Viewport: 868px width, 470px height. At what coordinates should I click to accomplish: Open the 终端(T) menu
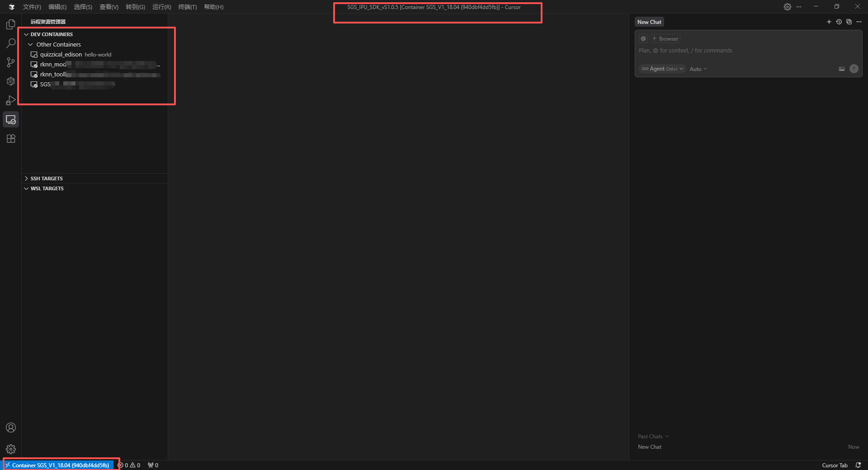coord(188,7)
